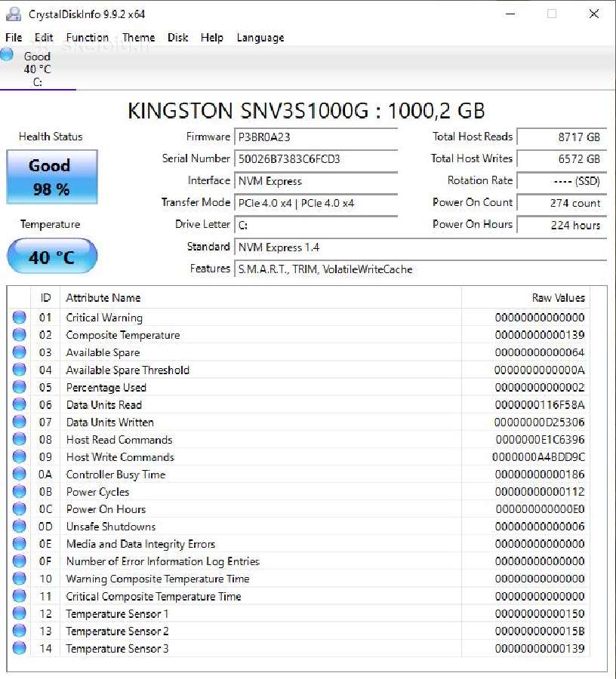Image resolution: width=616 pixels, height=679 pixels.
Task: Open the File menu
Action: coord(14,38)
